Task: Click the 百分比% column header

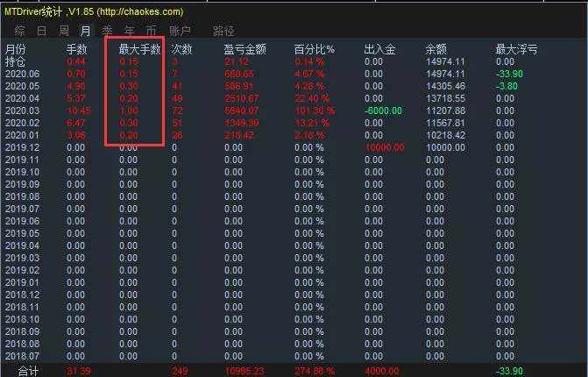Action: click(315, 49)
